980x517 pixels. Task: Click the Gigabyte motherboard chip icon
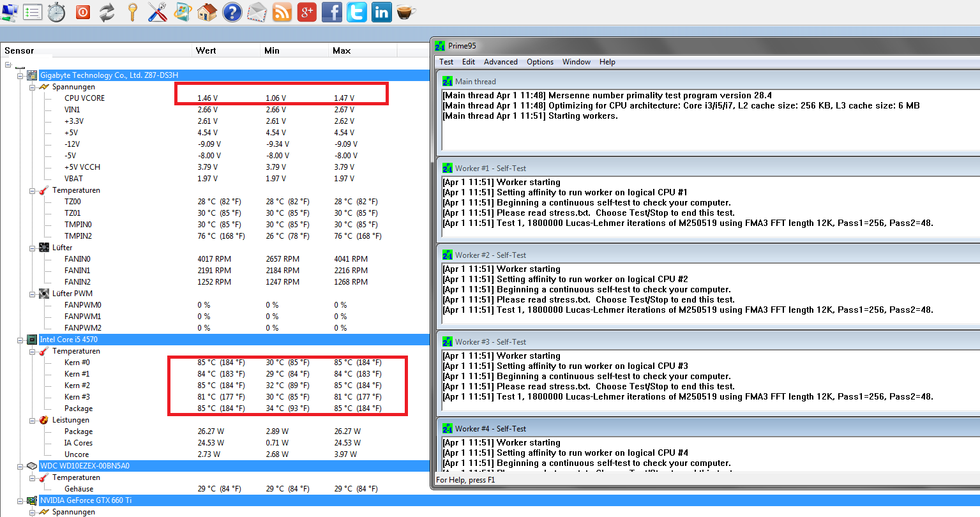(x=32, y=75)
